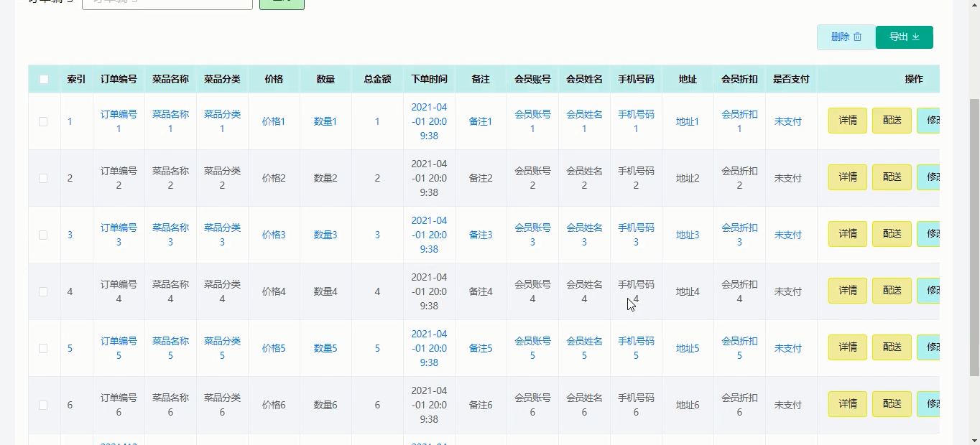Click 未支付 status in row 1
Image resolution: width=980 pixels, height=445 pixels.
[787, 121]
